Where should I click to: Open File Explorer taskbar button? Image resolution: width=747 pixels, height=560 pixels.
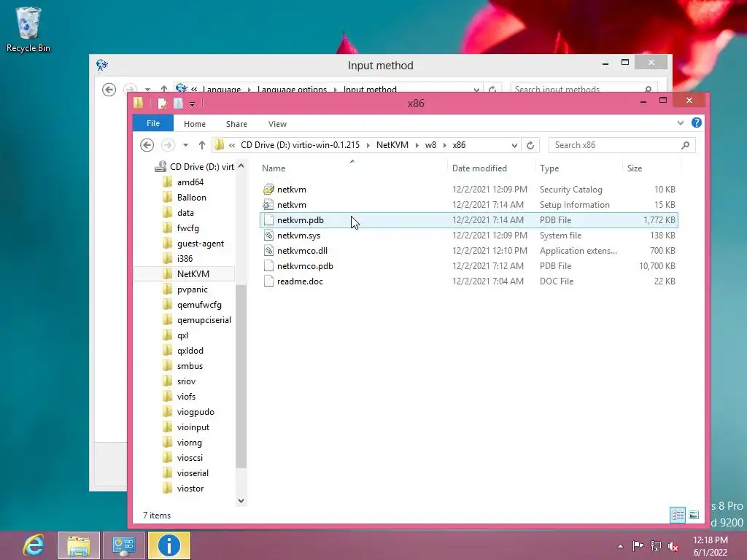(79, 545)
